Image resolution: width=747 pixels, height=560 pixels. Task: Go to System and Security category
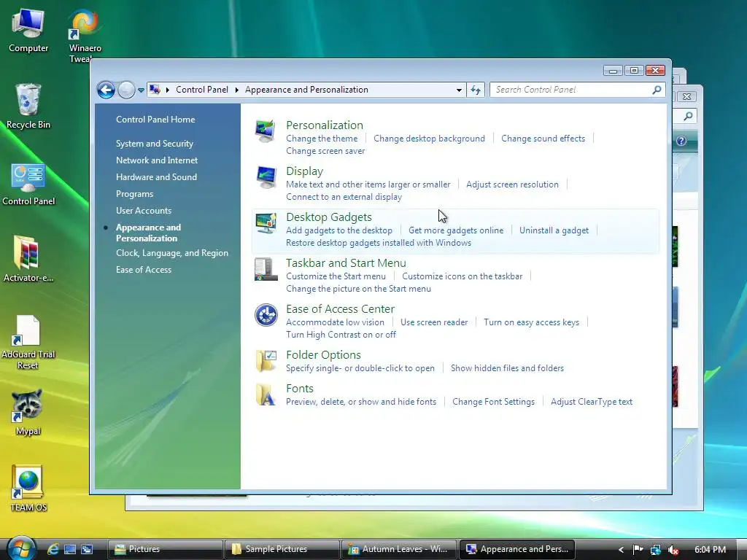click(x=155, y=144)
